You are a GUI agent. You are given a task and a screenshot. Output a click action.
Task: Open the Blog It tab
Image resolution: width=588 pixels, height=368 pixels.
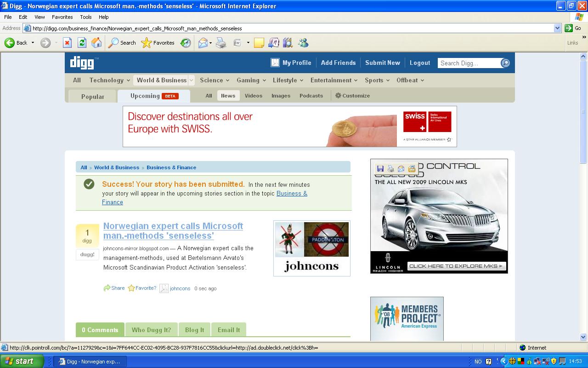point(195,330)
